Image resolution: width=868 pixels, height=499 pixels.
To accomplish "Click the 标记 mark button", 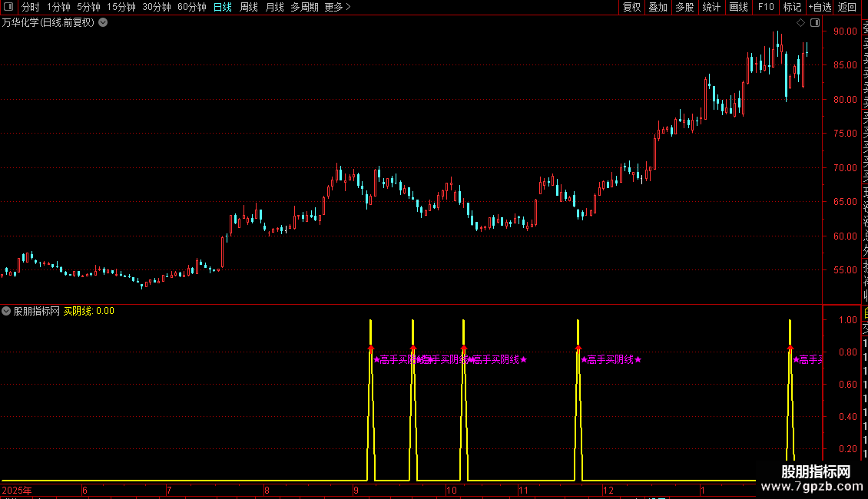I will point(792,7).
